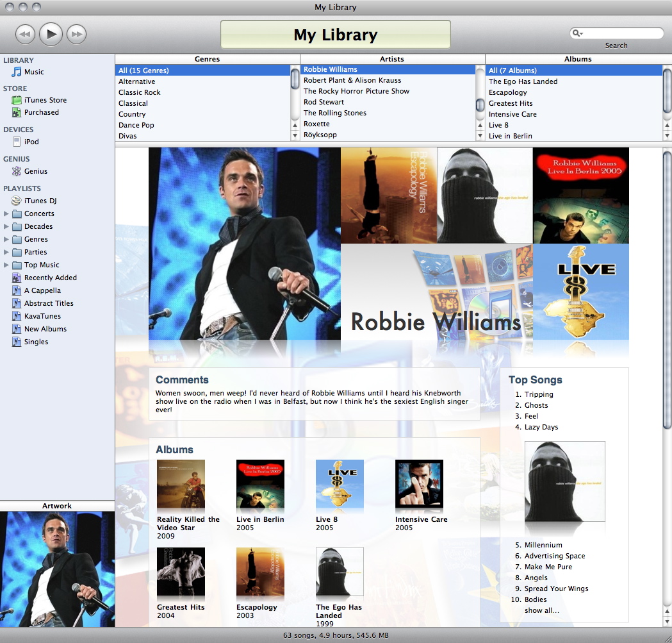
Task: Click the Artists list scrollbar thumb
Action: pos(480,104)
